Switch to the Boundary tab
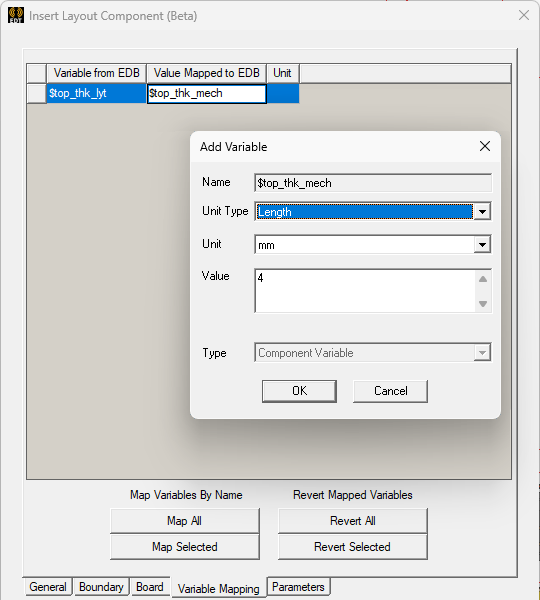 101,587
